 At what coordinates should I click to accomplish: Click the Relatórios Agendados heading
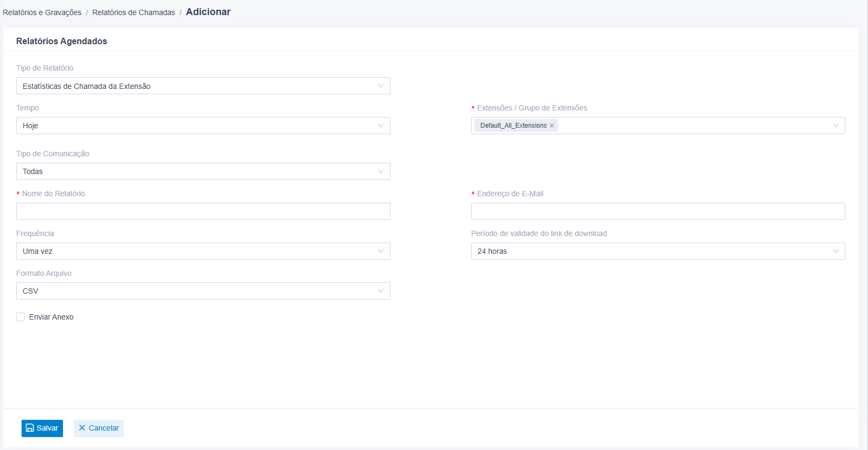tap(61, 41)
